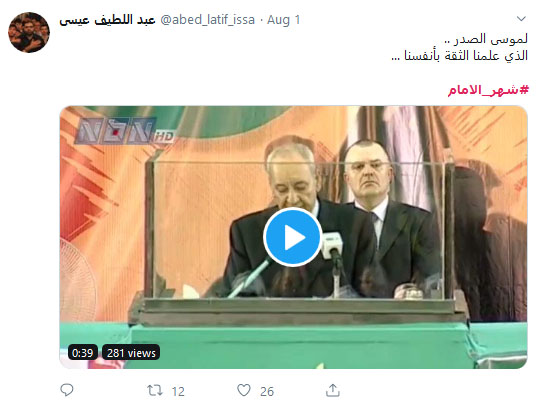Play the embedded tweet video
This screenshot has height=403, width=536.
coord(293,237)
